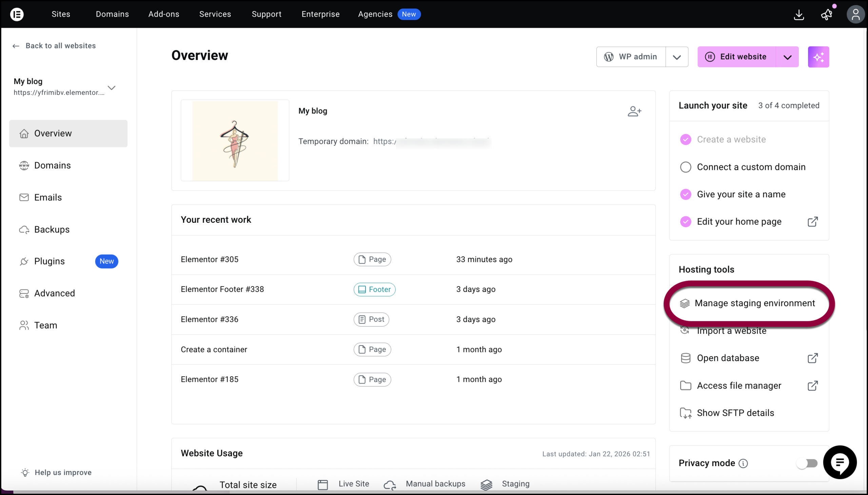The image size is (868, 495).
Task: Open external link for Access file manager
Action: (x=812, y=385)
